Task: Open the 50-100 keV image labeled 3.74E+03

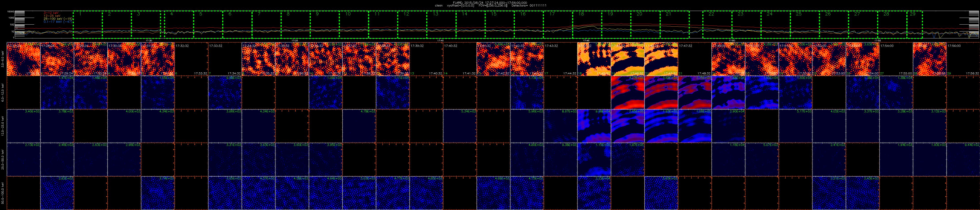Action: point(158,193)
